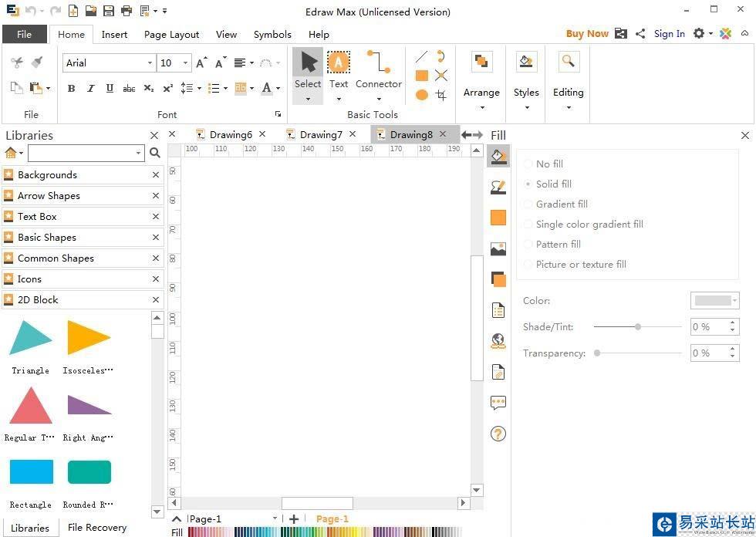
Task: Click the Transparency slider handle
Action: (597, 353)
